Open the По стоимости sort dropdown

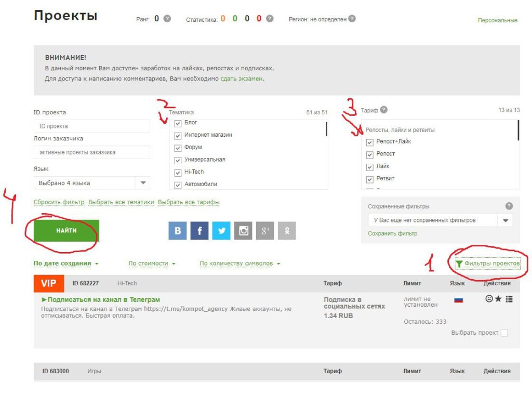point(152,264)
